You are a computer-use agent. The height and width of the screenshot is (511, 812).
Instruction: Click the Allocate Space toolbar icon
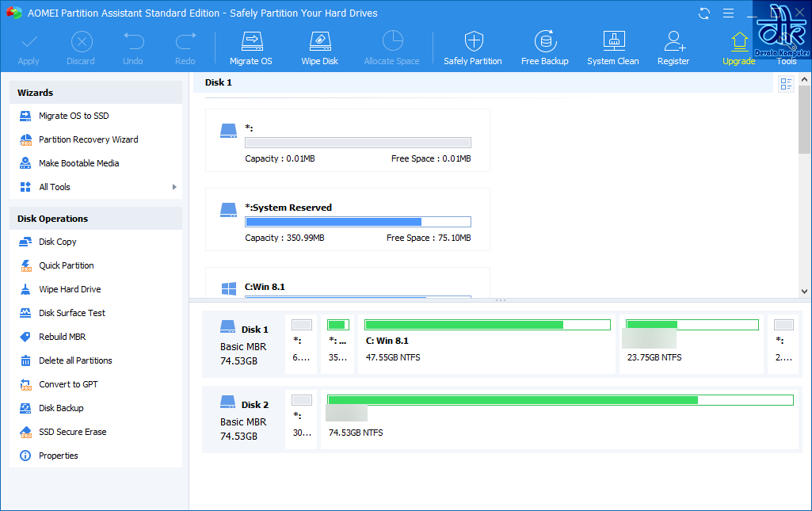click(x=392, y=41)
